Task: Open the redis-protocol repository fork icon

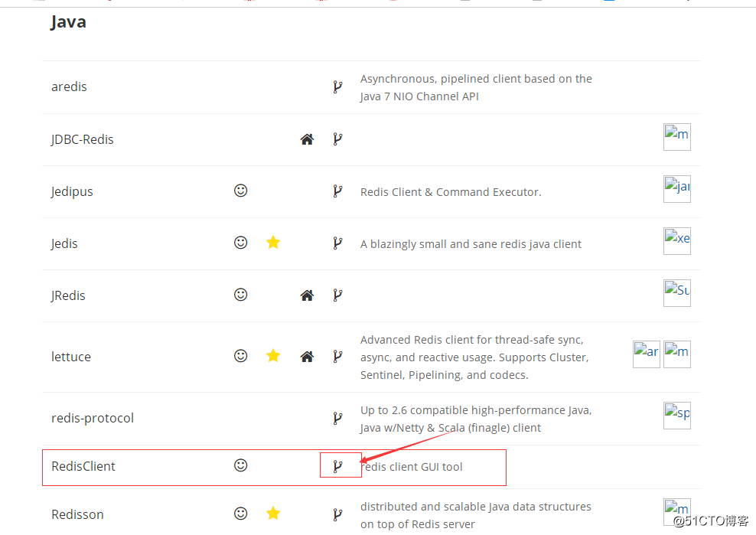Action: (337, 418)
